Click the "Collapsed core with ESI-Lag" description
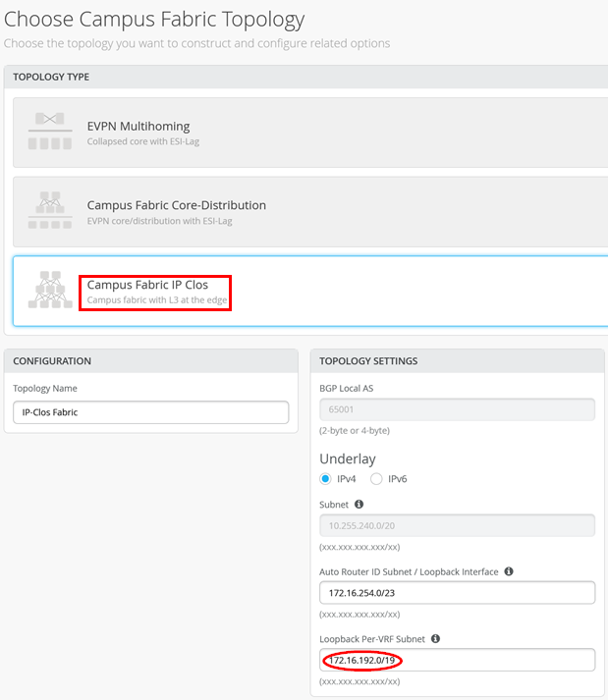608x700 pixels. click(142, 141)
